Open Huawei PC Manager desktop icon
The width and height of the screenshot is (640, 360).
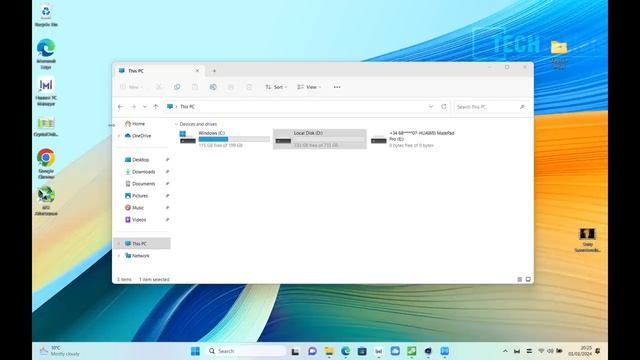[x=46, y=91]
